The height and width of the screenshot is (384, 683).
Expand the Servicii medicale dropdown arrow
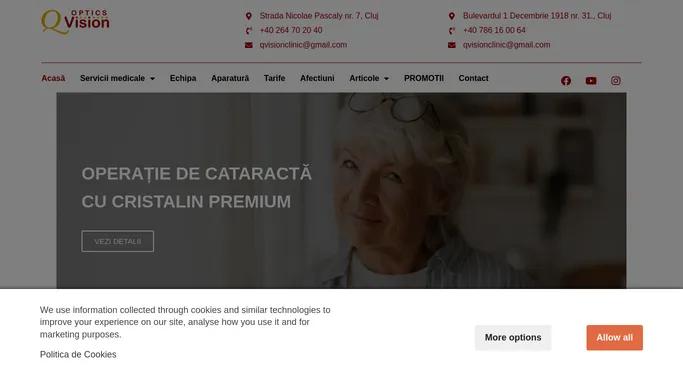click(152, 79)
